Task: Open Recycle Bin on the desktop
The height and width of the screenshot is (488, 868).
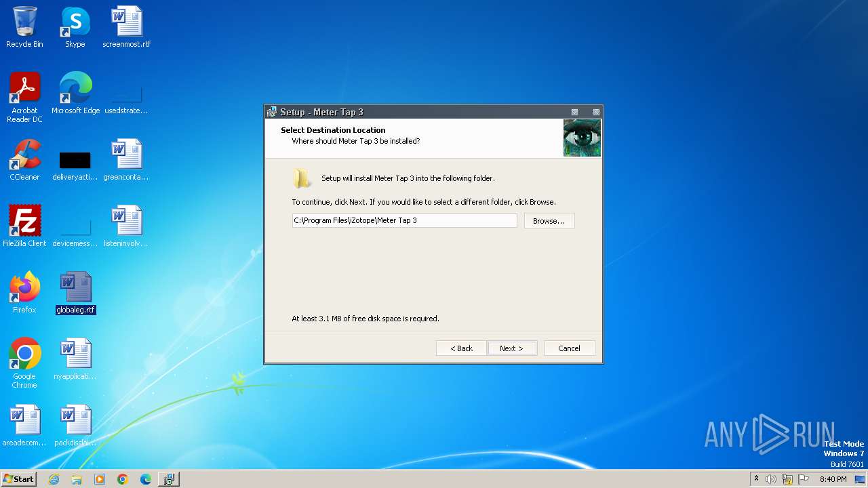Action: [x=24, y=27]
